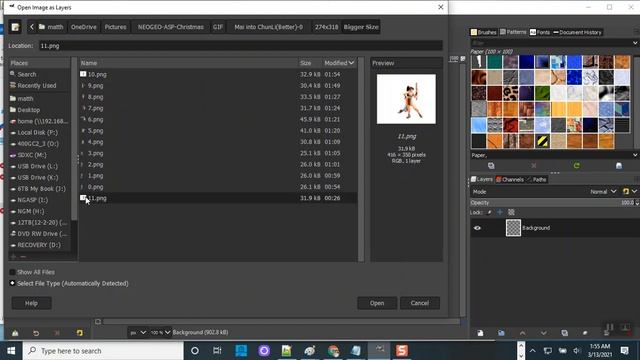Viewport: 640px width, 360px height.
Task: Open the canvas unit px dropdown
Action: [138, 332]
